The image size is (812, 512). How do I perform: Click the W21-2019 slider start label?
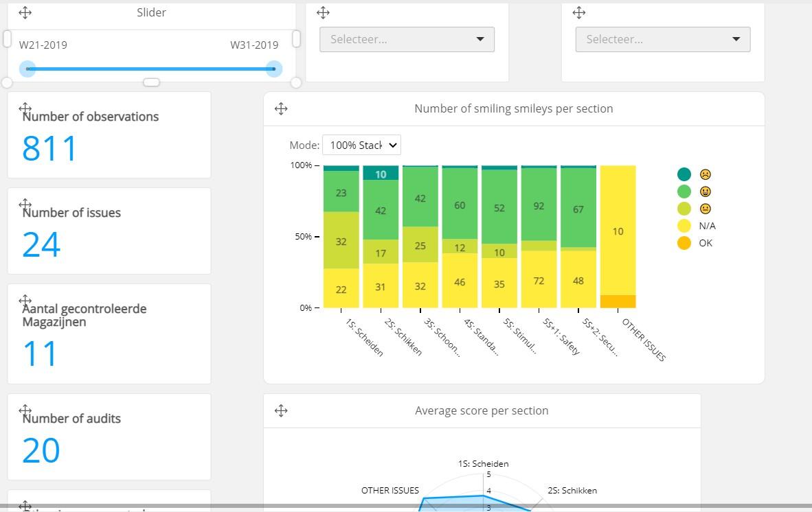pos(43,45)
